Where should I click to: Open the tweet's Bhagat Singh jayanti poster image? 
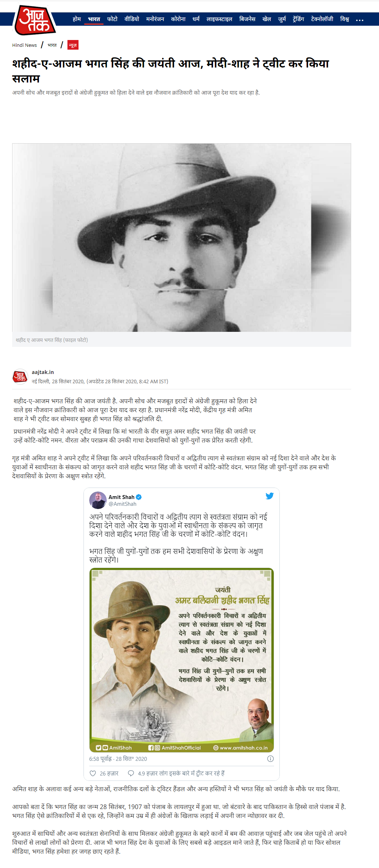(182, 660)
